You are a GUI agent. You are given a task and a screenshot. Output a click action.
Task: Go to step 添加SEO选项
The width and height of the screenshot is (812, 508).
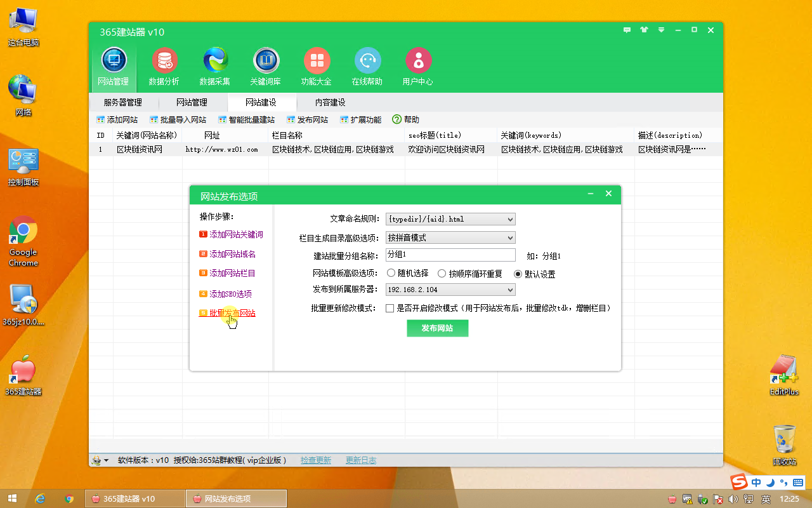click(x=225, y=294)
